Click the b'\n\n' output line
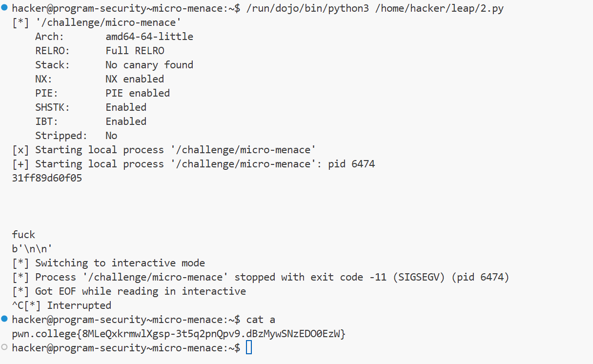 pyautogui.click(x=33, y=249)
